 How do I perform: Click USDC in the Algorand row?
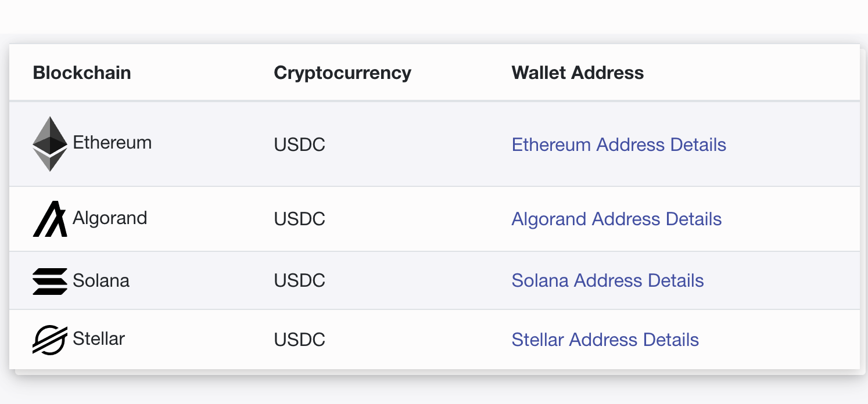[299, 219]
